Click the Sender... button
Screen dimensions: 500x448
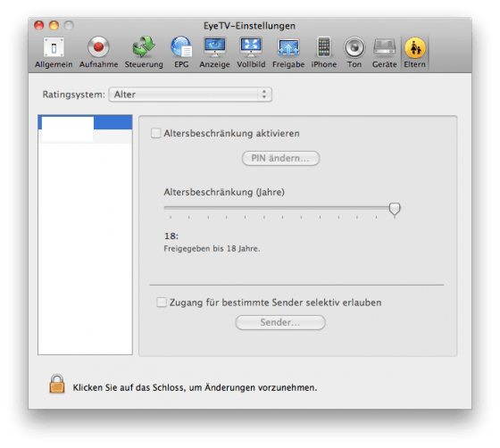point(280,322)
